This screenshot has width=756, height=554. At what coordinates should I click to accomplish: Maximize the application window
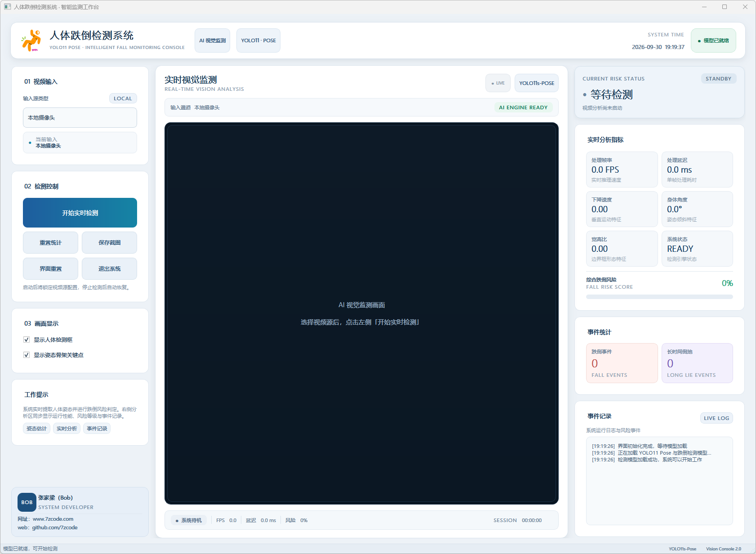click(725, 7)
